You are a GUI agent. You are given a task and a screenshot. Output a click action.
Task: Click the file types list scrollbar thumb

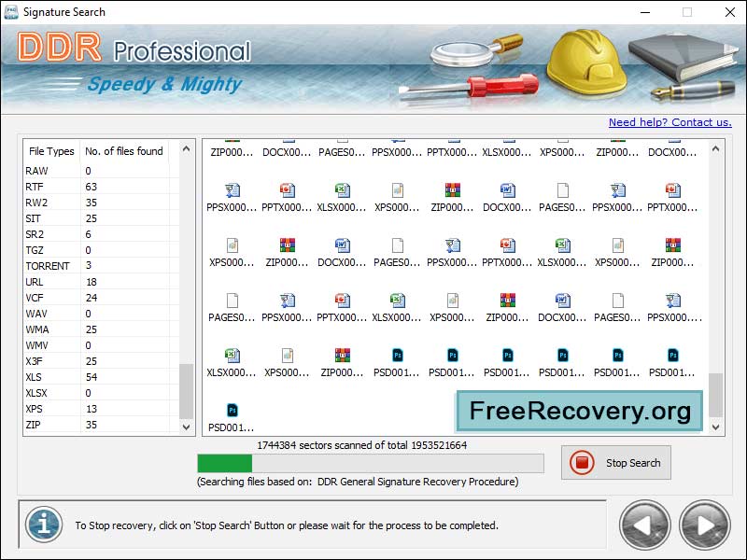(186, 390)
